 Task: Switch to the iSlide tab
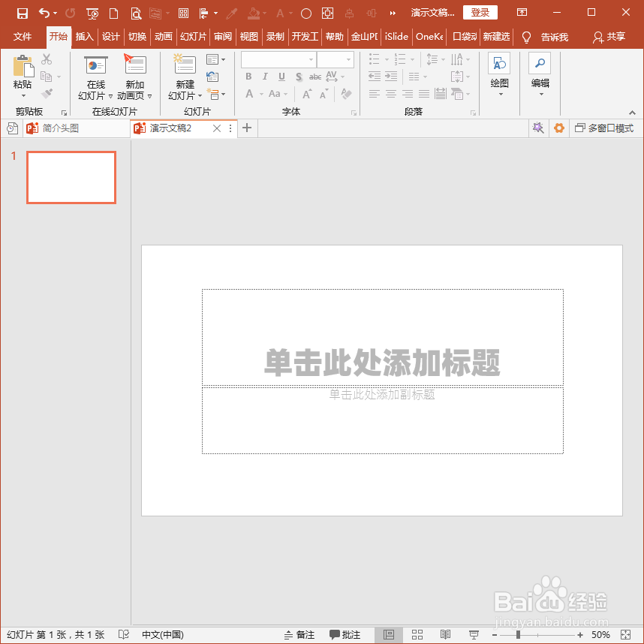(x=396, y=37)
